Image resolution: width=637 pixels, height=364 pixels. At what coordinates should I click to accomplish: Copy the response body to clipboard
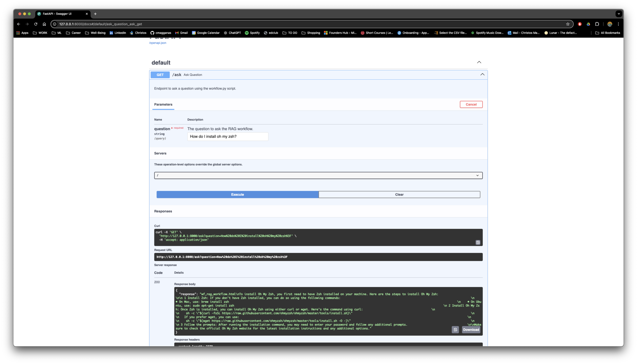click(x=455, y=330)
